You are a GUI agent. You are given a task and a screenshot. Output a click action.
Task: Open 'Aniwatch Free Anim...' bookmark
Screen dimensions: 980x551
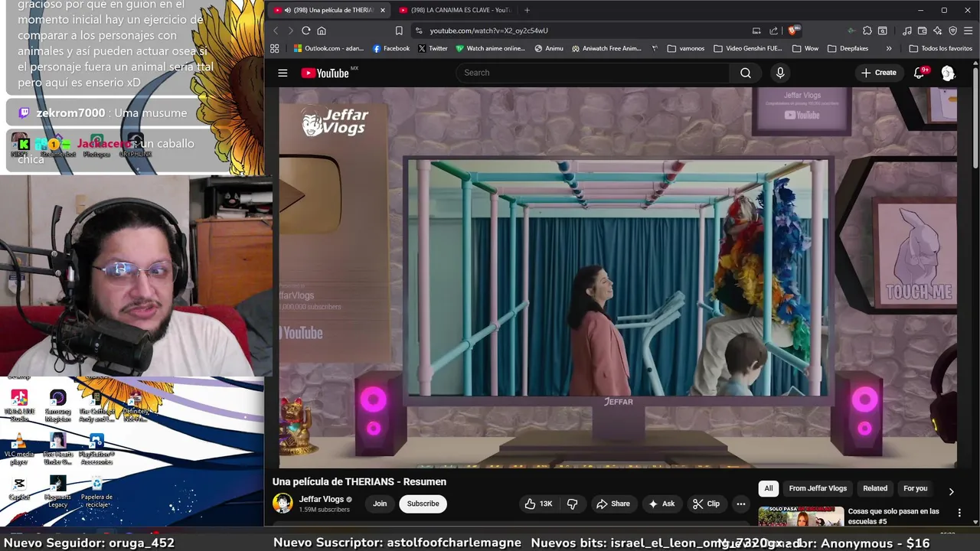(x=606, y=48)
